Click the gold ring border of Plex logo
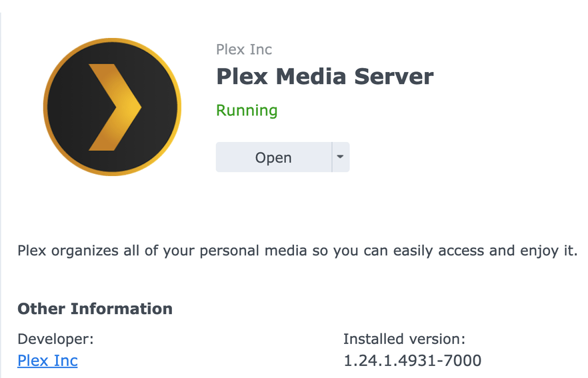Viewport: 588px width, 378px height. [x=112, y=41]
